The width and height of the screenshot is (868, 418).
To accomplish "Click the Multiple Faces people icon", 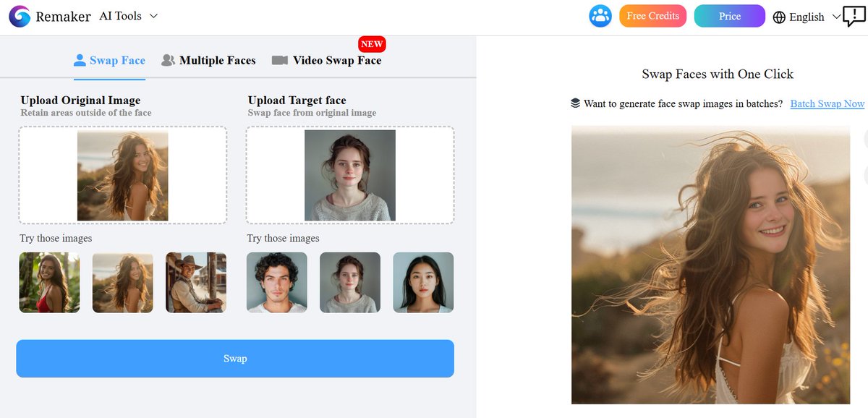I will click(168, 60).
